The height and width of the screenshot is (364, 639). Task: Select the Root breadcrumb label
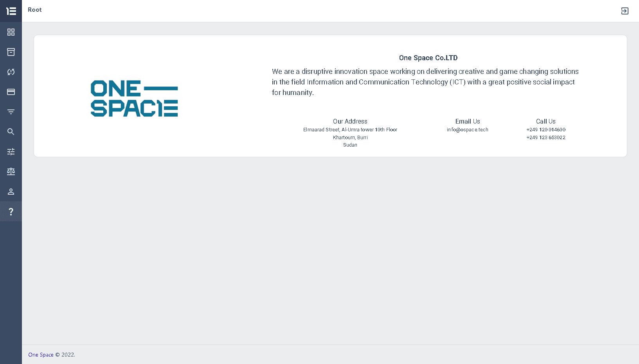click(34, 9)
